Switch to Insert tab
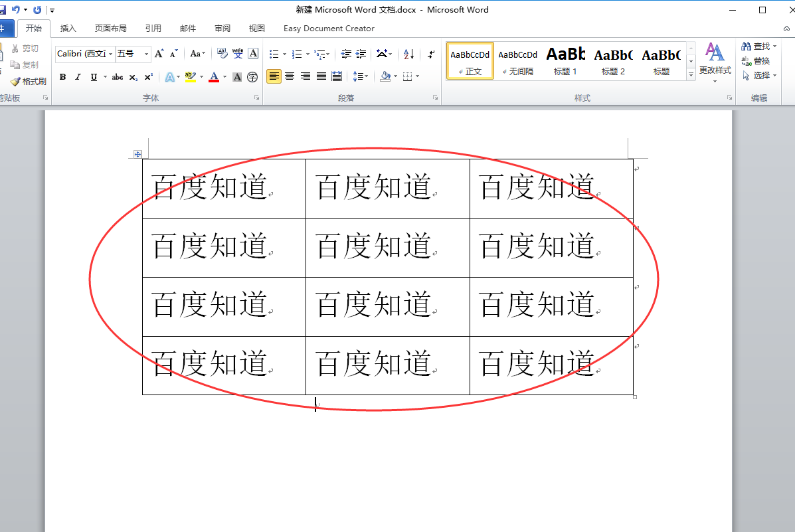Screen dimensions: 795x532 [x=68, y=29]
